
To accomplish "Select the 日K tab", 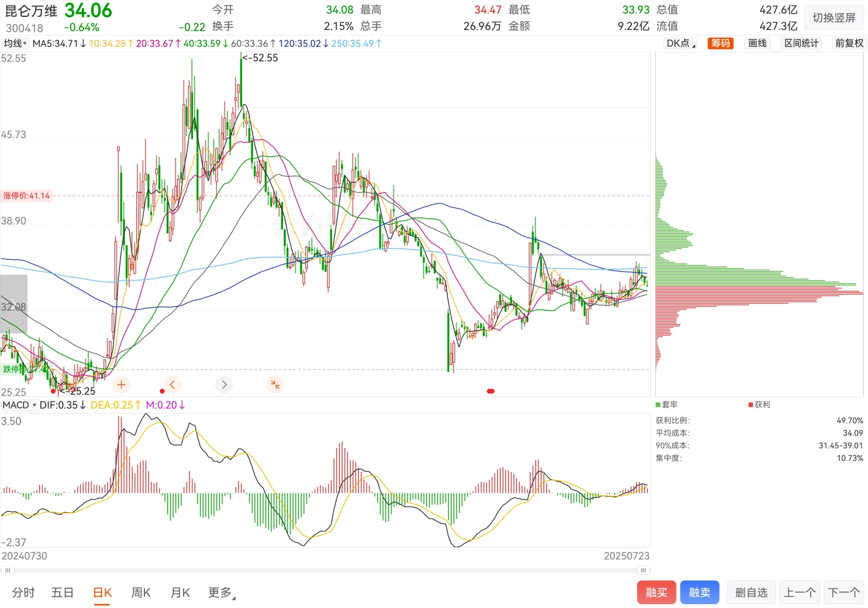I will pyautogui.click(x=102, y=593).
